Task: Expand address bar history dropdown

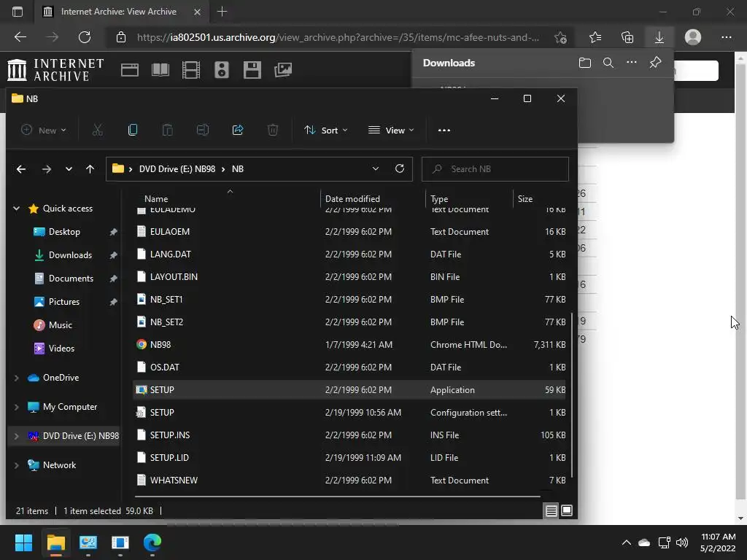Action: [376, 168]
